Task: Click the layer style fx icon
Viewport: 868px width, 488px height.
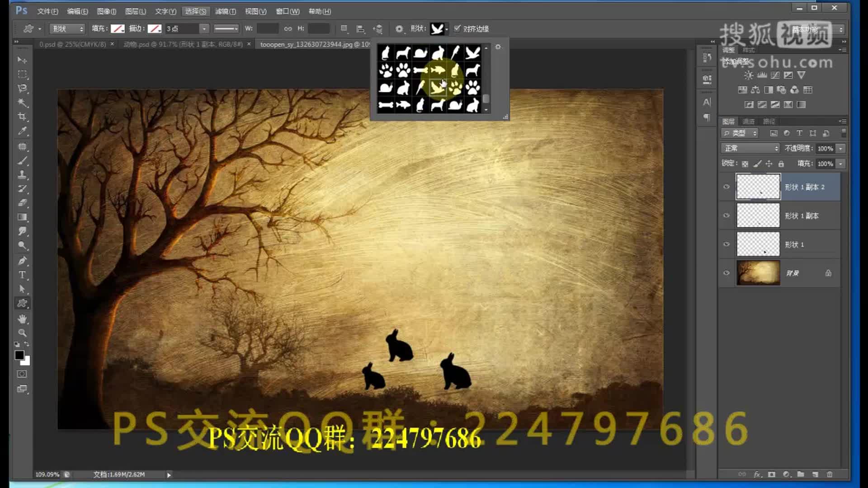Action: point(757,474)
